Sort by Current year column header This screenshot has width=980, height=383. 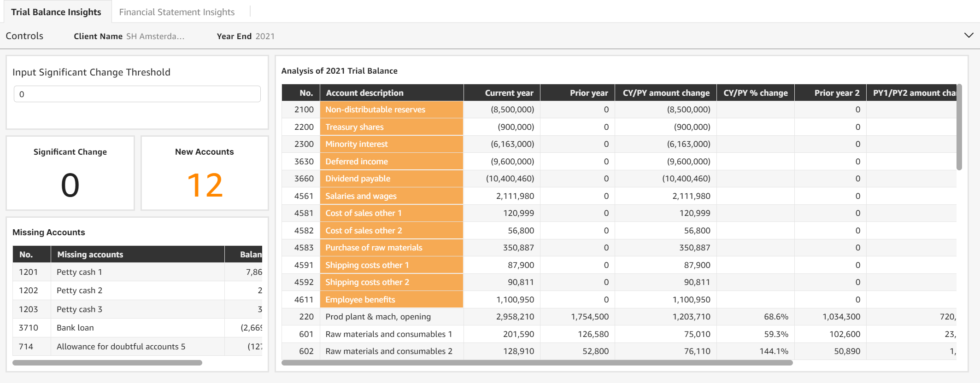point(509,93)
